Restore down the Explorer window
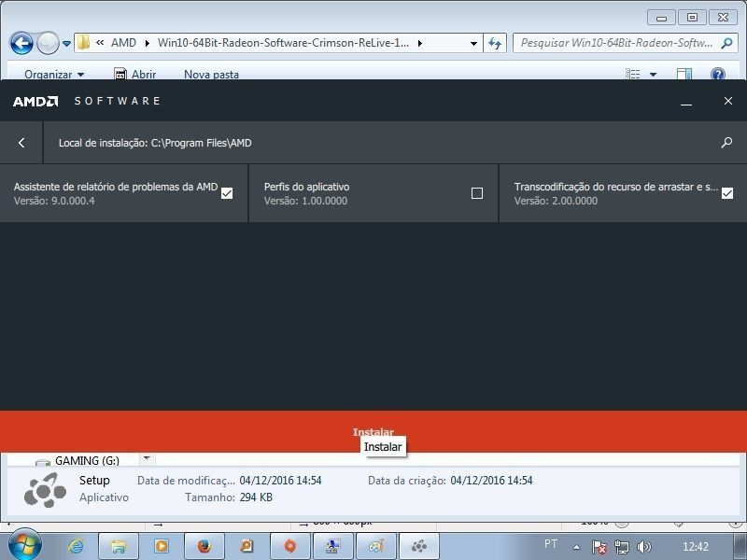 [692, 18]
